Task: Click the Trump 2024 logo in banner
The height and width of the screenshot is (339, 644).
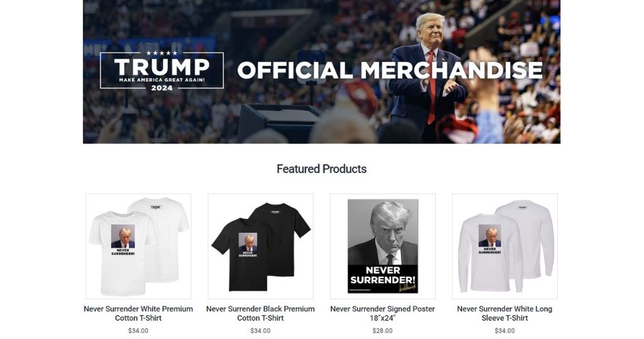Action: [x=162, y=70]
